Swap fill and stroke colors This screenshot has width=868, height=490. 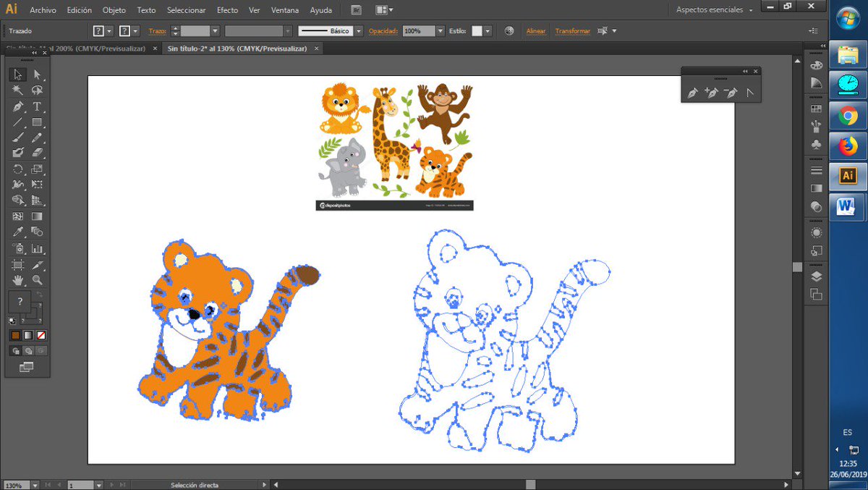click(x=39, y=295)
